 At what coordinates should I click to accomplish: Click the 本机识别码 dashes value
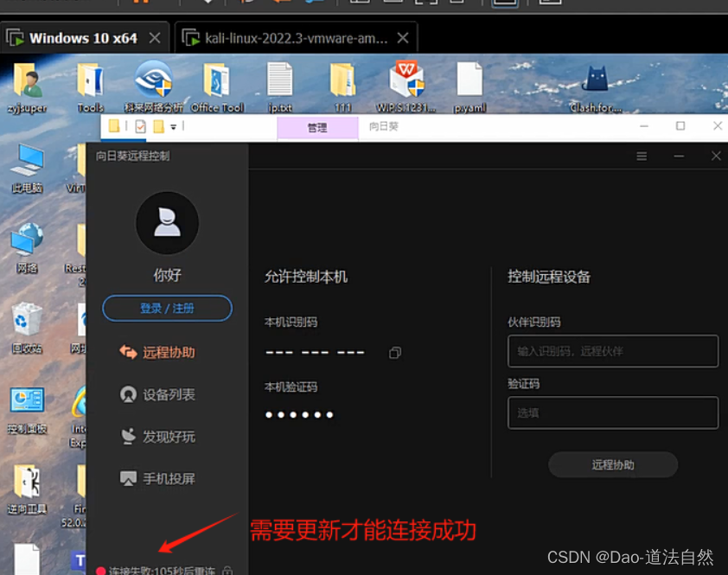pos(315,353)
